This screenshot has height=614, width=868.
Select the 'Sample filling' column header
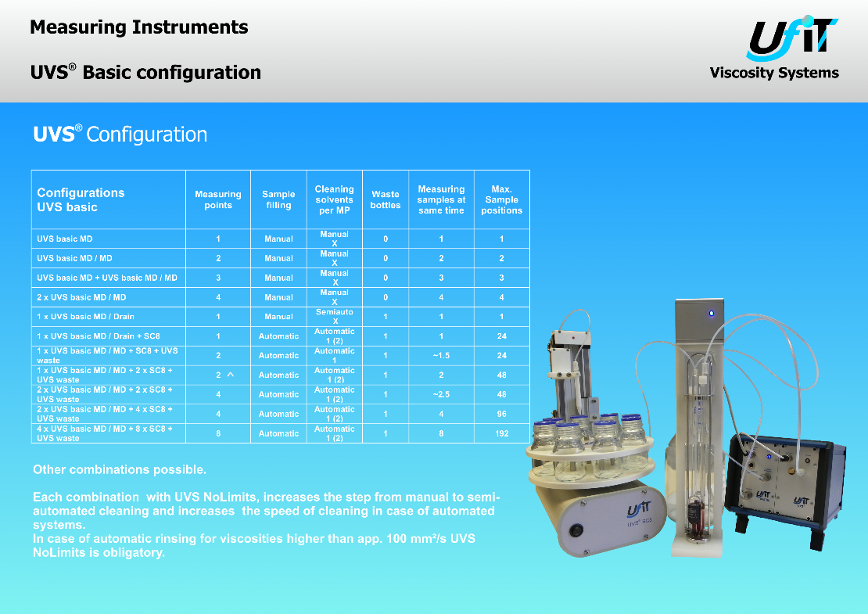[x=278, y=200]
